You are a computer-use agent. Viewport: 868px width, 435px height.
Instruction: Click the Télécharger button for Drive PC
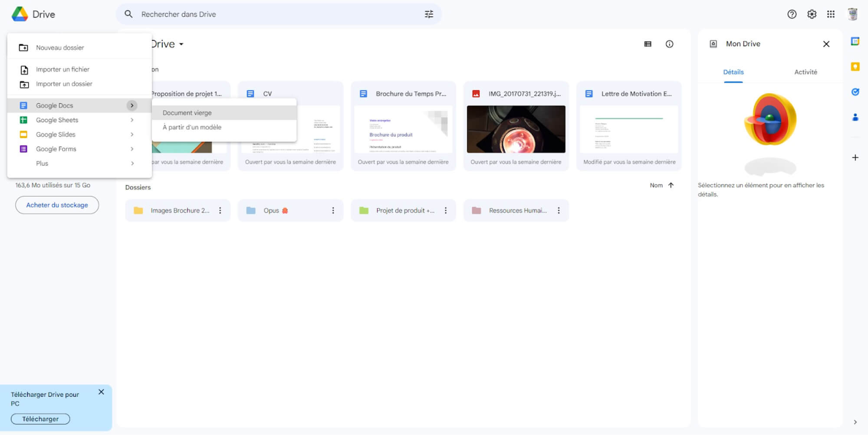40,419
